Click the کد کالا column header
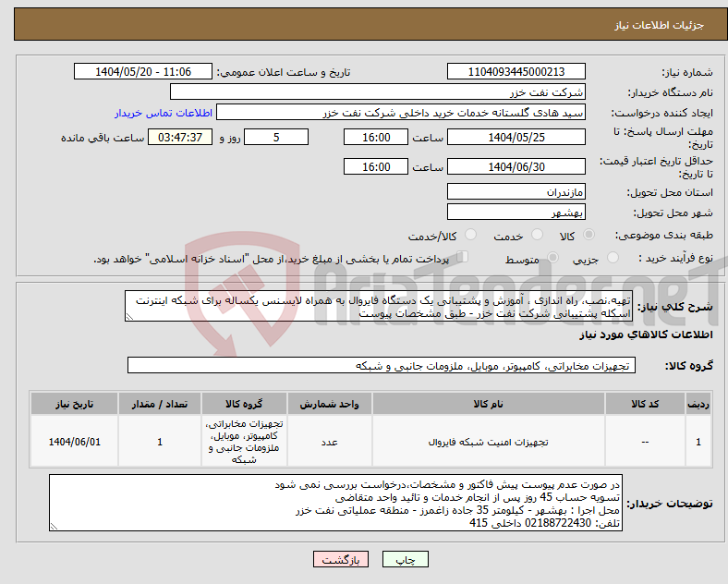 645,404
